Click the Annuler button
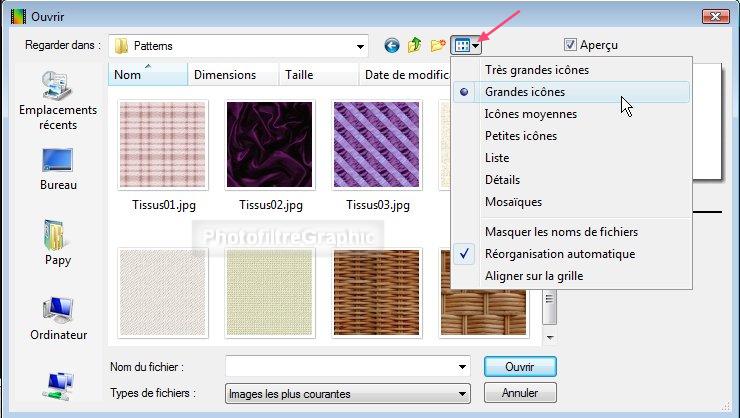This screenshot has height=418, width=740. click(x=519, y=394)
